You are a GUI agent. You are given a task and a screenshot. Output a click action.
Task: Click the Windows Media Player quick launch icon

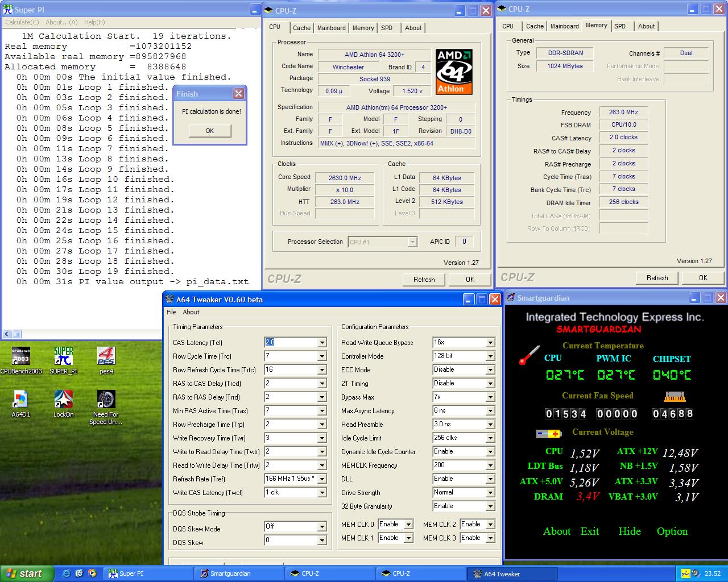(92, 573)
